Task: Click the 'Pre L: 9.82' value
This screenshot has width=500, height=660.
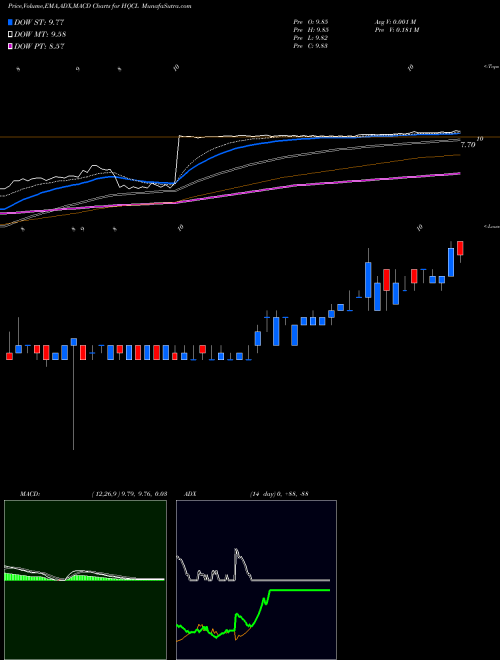Action: (311, 38)
